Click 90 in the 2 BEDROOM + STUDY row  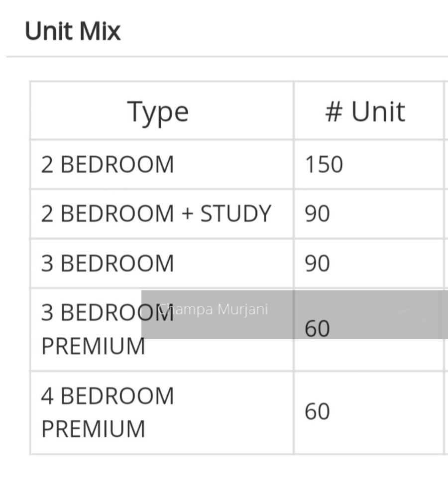[x=317, y=214]
